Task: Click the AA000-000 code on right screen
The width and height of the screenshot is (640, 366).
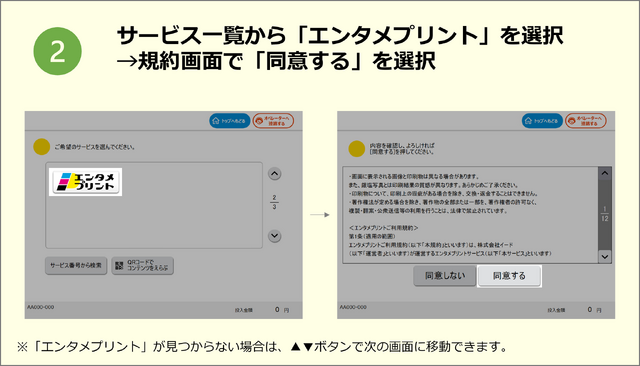Action: [x=353, y=307]
